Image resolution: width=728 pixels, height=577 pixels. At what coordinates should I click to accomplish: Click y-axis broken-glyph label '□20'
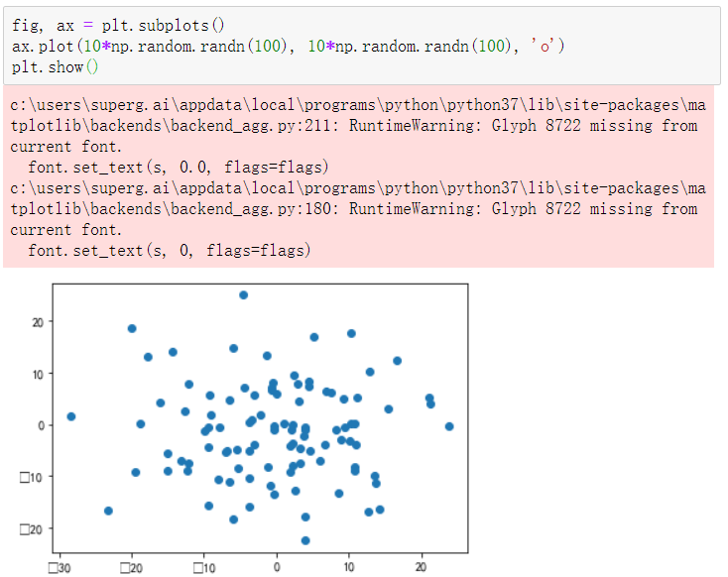(x=32, y=529)
